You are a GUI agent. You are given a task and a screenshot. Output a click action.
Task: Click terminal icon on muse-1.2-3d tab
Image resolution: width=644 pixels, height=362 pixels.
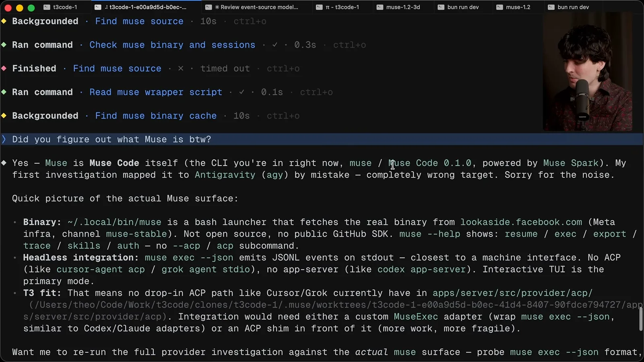click(x=380, y=7)
